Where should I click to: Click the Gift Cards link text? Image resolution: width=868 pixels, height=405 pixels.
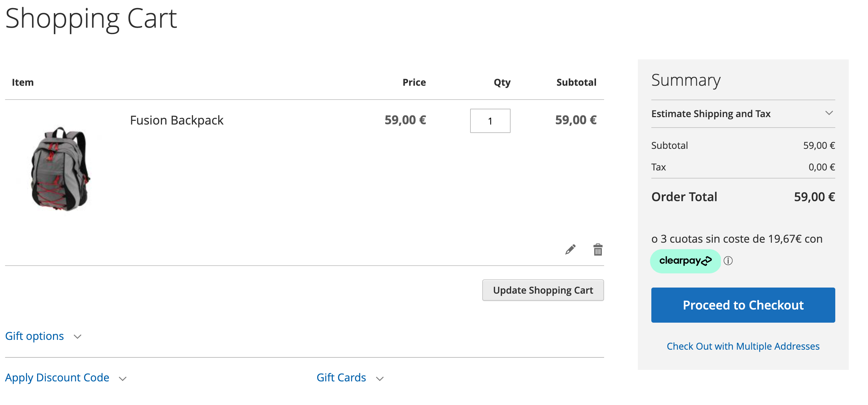click(x=341, y=378)
